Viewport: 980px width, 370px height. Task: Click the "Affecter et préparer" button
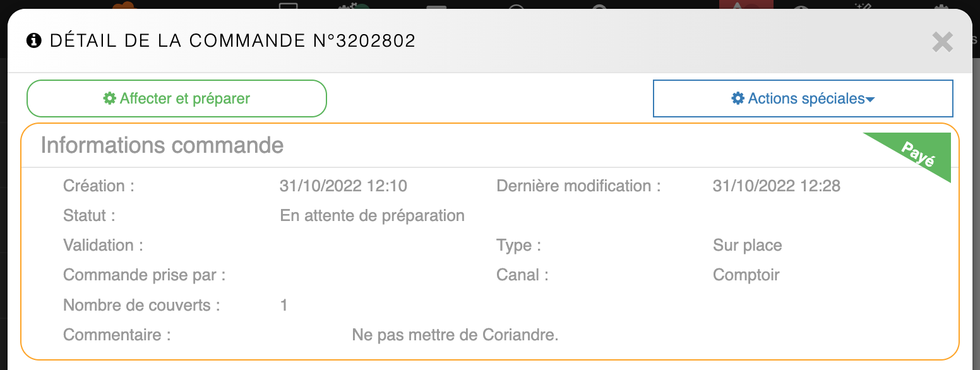177,98
